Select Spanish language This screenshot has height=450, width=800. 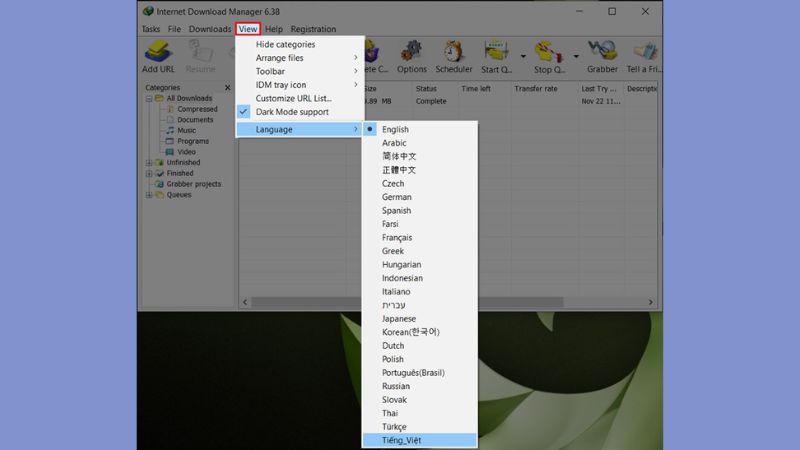tap(420, 211)
